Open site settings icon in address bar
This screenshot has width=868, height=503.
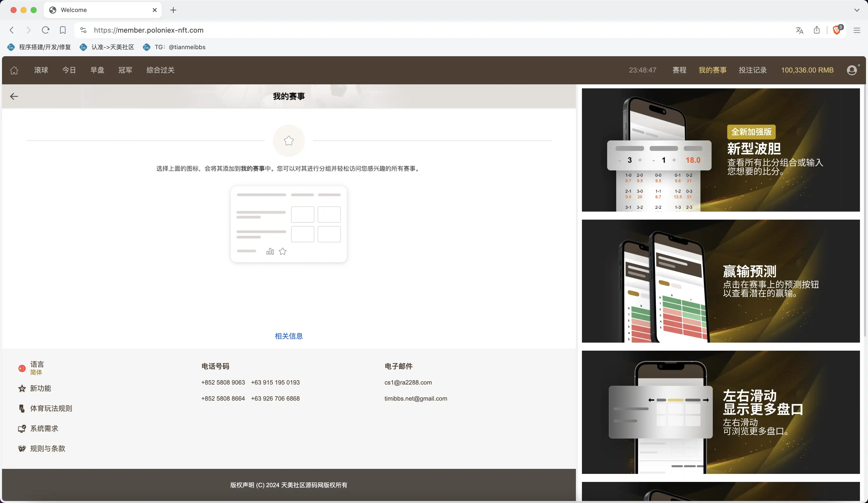83,30
